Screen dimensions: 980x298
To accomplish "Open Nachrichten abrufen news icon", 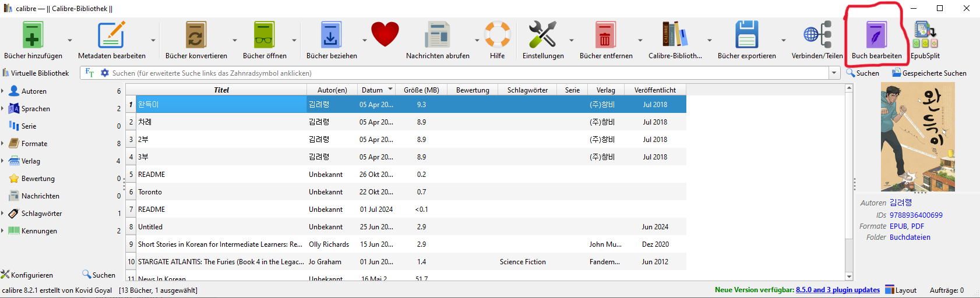I will pos(437,36).
